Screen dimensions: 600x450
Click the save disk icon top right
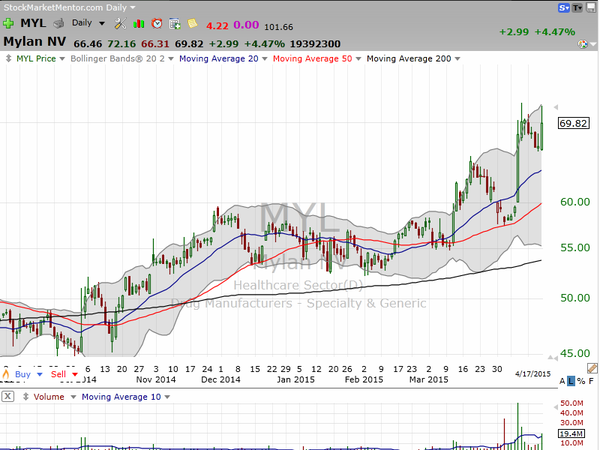(590, 8)
